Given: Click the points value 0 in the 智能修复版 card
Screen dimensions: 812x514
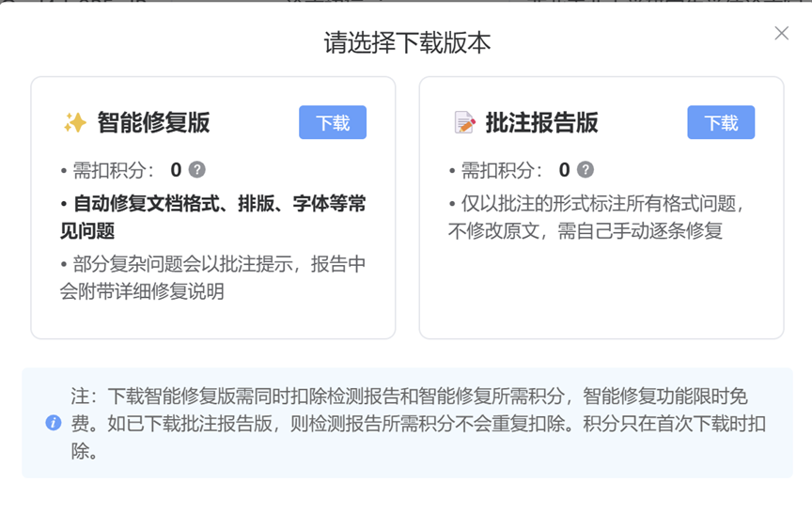Looking at the screenshot, I should (x=176, y=170).
